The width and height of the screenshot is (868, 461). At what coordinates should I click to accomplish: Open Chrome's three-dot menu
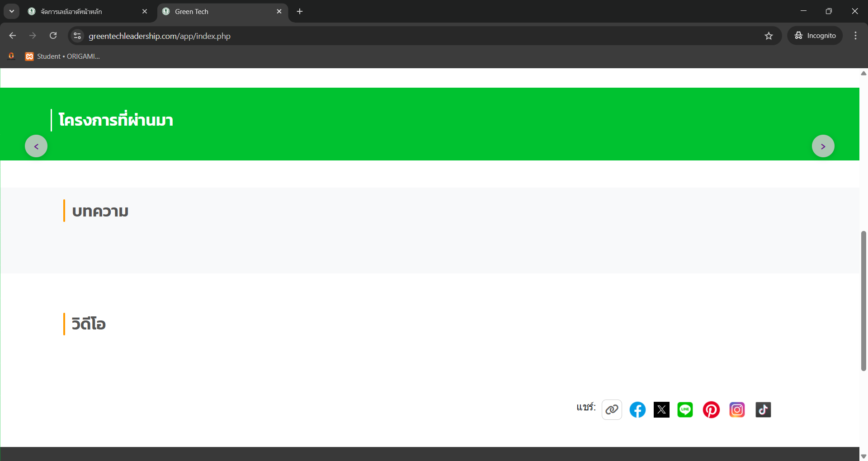[x=855, y=36]
